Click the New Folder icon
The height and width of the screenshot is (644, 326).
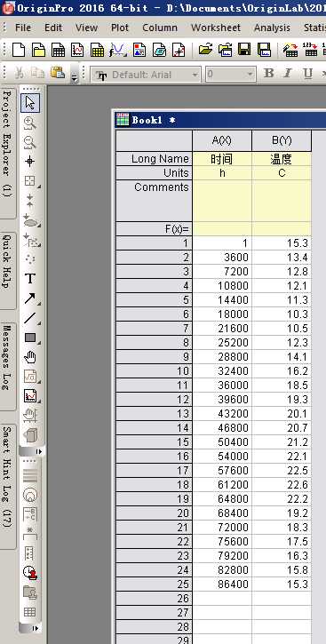[x=38, y=50]
